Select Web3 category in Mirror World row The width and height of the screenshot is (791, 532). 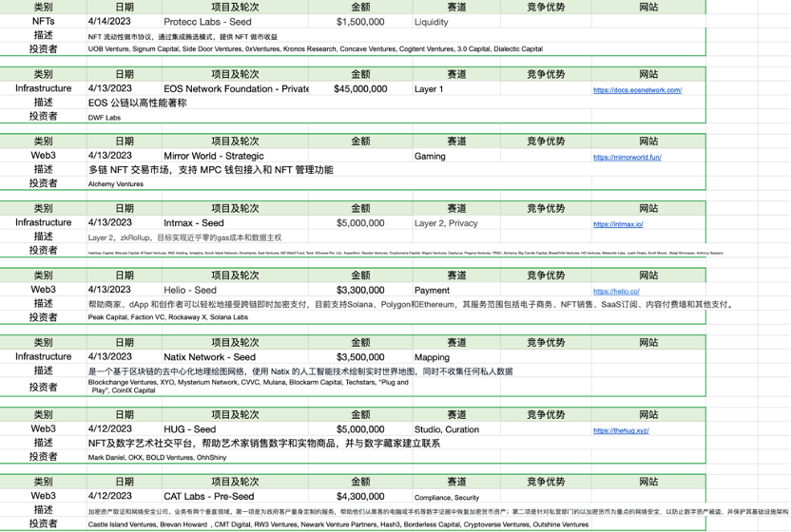tap(44, 155)
